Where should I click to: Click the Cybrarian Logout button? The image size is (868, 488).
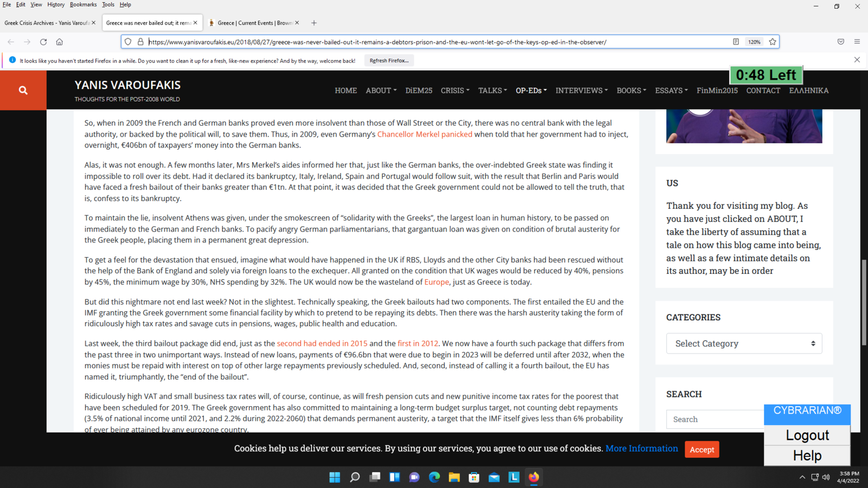pos(807,435)
